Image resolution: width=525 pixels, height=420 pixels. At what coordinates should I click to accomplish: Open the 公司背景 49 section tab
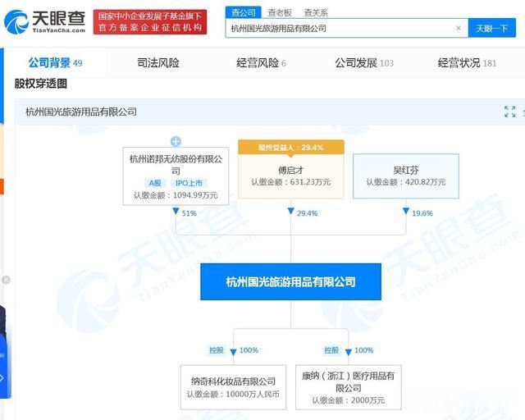(x=55, y=62)
